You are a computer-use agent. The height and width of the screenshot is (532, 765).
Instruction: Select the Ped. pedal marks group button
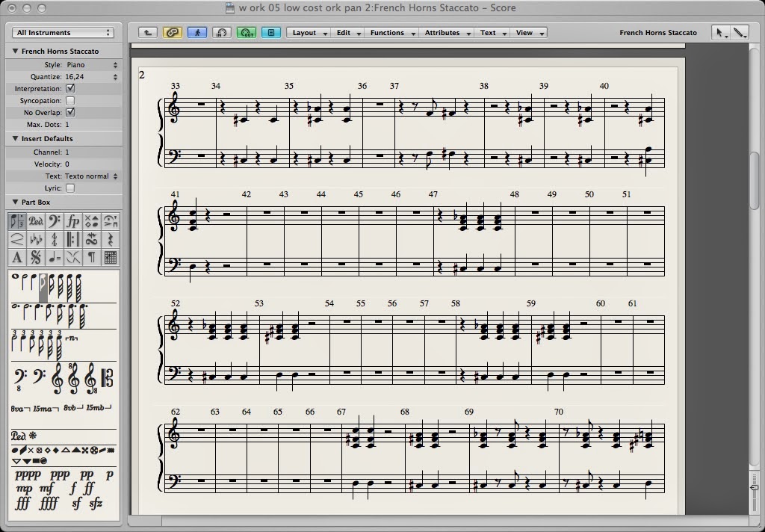click(36, 222)
